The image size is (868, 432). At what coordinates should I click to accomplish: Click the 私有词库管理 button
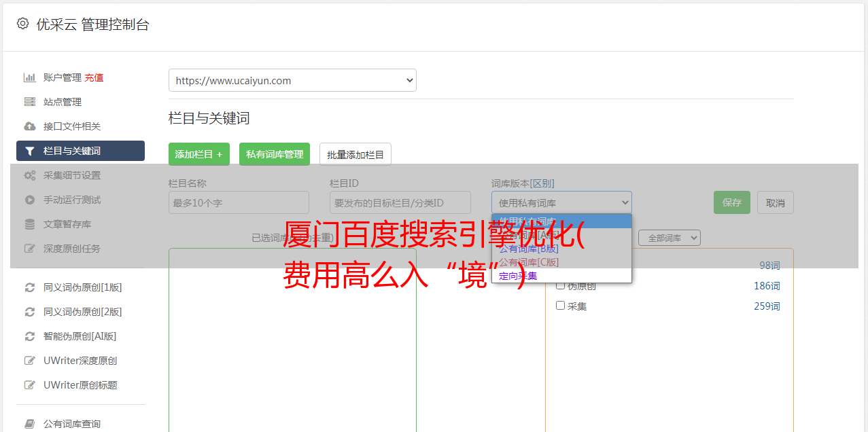pos(275,154)
